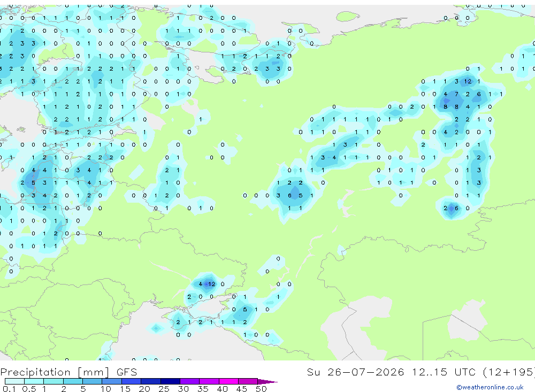This screenshot has height=392, width=535.
Task: Select the magenta legend swatch between 40 and 45
Action: click(228, 381)
